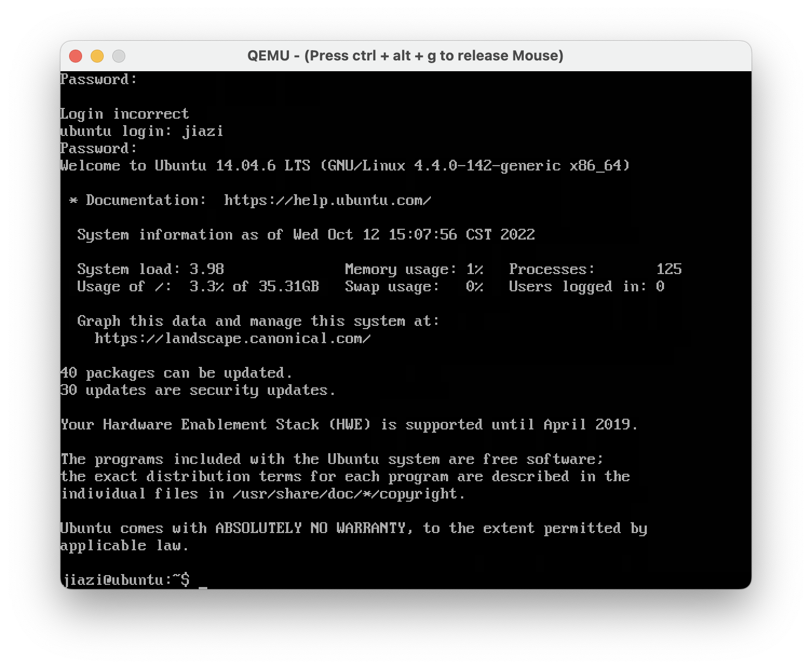Click the QEMU window title text
Screen dimensions: 812x669
pos(405,56)
